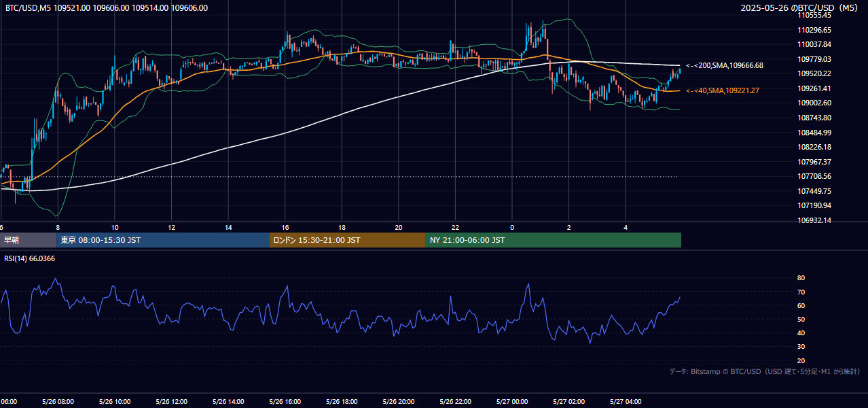This screenshot has height=408, width=868.
Task: Click the 東京 08:00-15:30 JST session bar
Action: (x=163, y=240)
